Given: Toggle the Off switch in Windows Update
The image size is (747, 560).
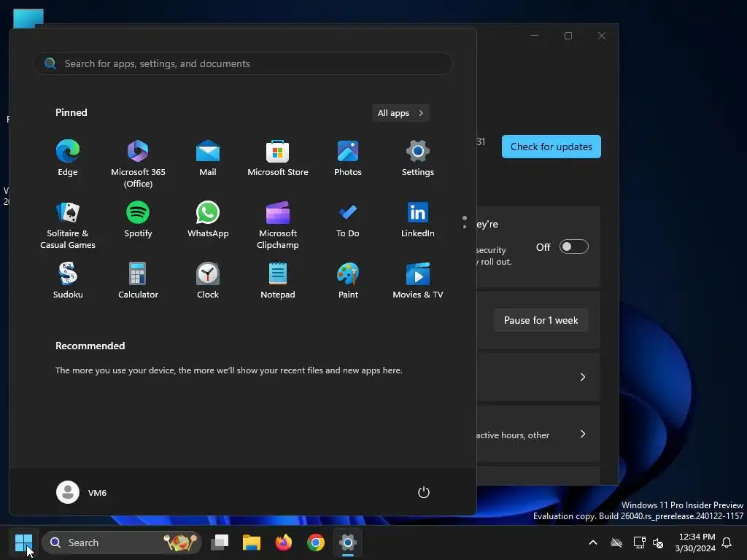Looking at the screenshot, I should [573, 246].
